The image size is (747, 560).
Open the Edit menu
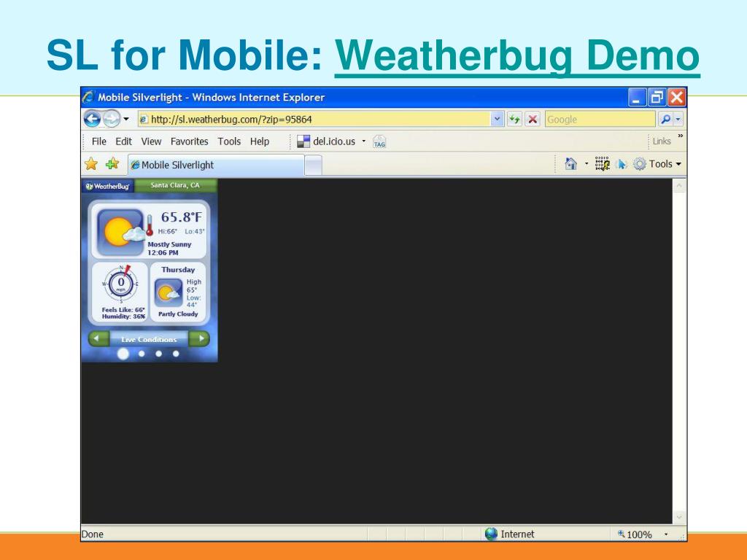(123, 141)
